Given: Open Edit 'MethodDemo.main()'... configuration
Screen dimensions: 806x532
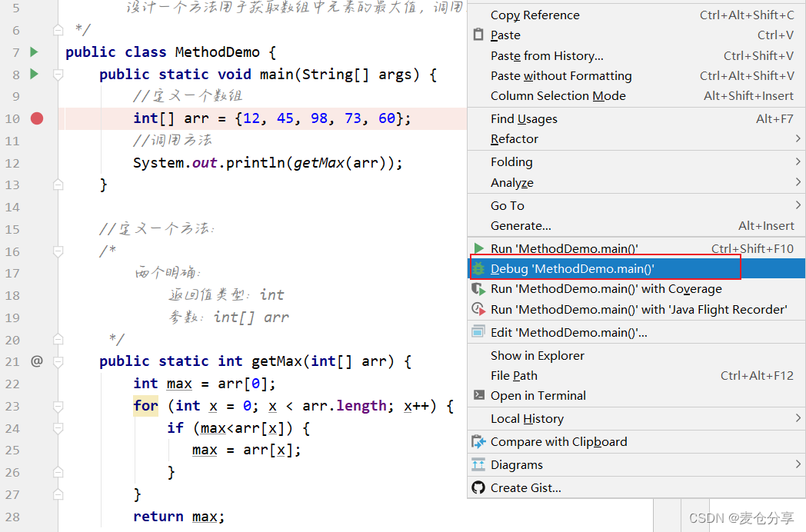Looking at the screenshot, I should 636,332.
